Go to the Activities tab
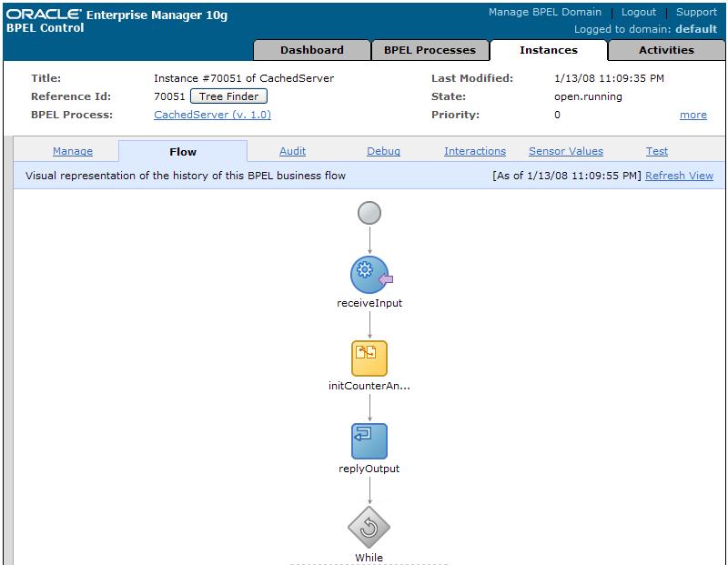This screenshot has height=565, width=728. coord(666,50)
